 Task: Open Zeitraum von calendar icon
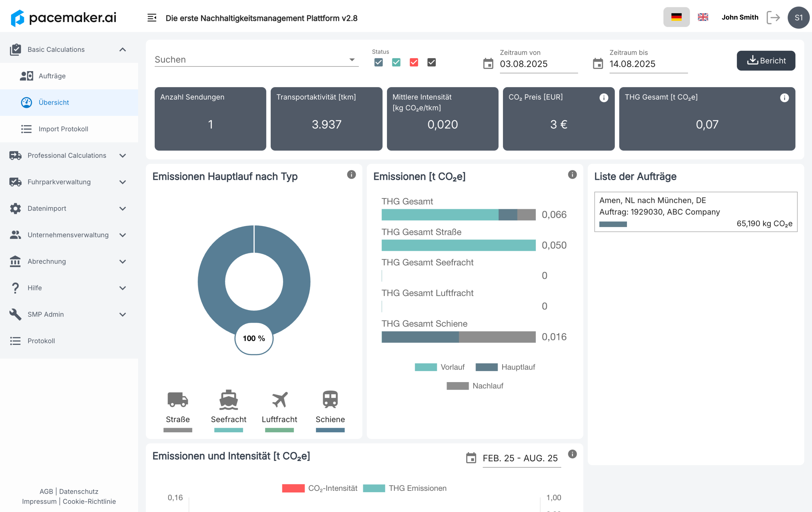pyautogui.click(x=488, y=63)
